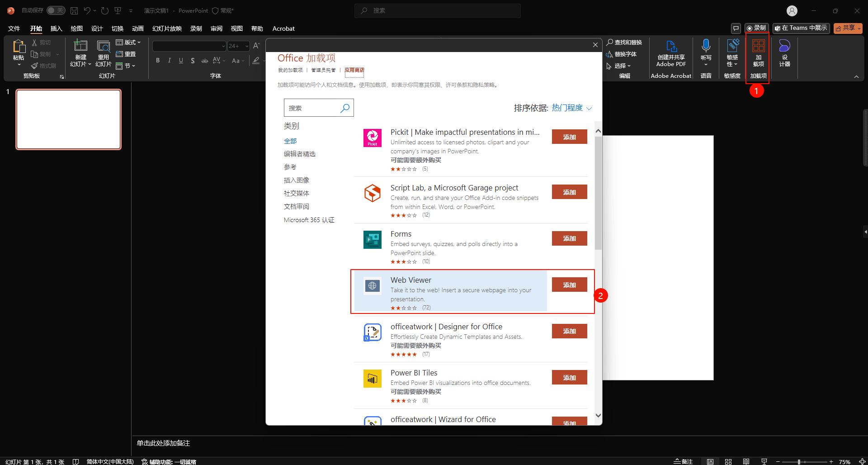
Task: Toggle 备注 notes pane in status bar
Action: (683, 461)
